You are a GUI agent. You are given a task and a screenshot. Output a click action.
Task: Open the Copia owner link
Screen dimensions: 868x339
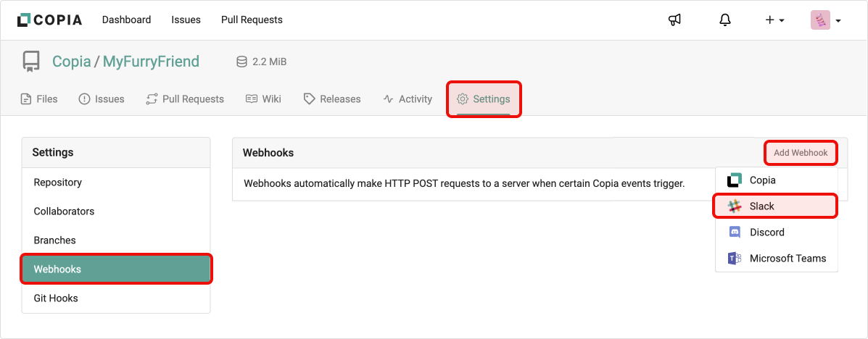click(x=71, y=62)
